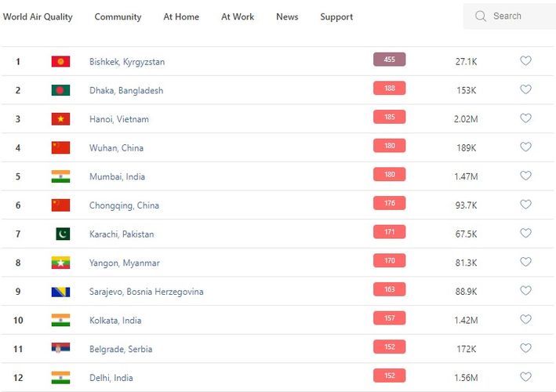The image size is (556, 392).
Task: Click into the Search input field
Action: click(x=518, y=16)
